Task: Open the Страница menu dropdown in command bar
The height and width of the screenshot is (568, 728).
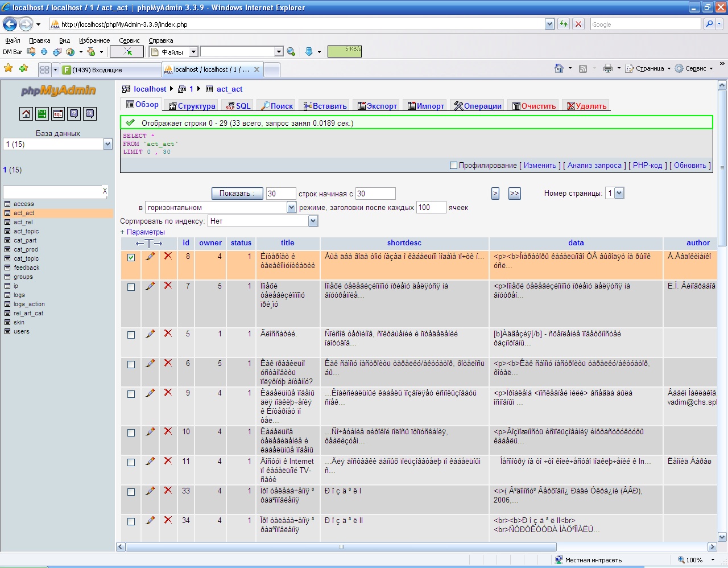Action: coord(648,68)
